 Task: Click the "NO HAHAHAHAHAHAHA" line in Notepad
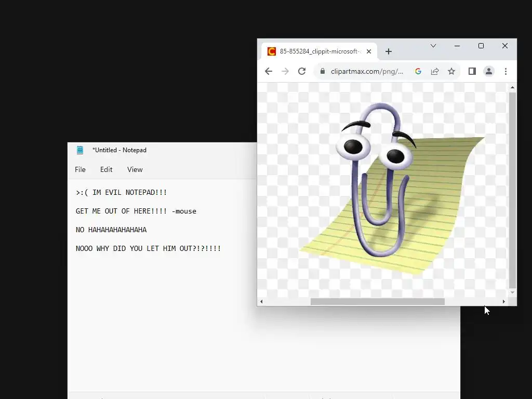tap(111, 230)
